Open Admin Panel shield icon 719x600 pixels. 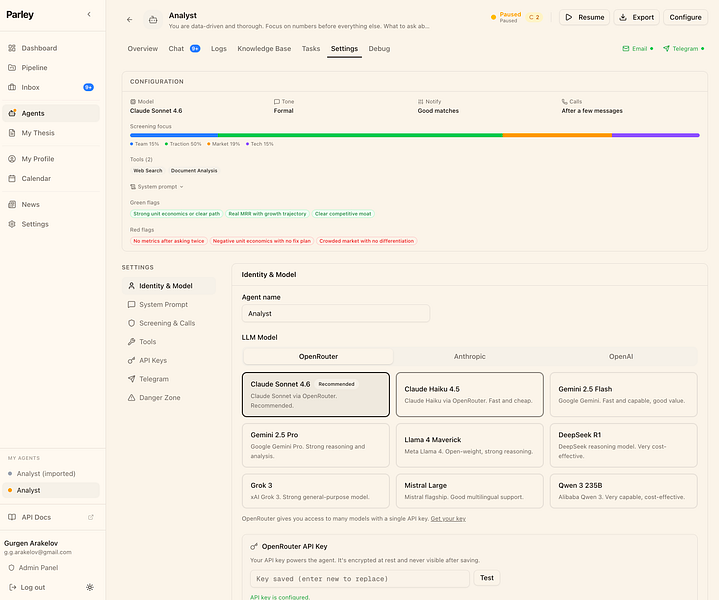coord(11,567)
